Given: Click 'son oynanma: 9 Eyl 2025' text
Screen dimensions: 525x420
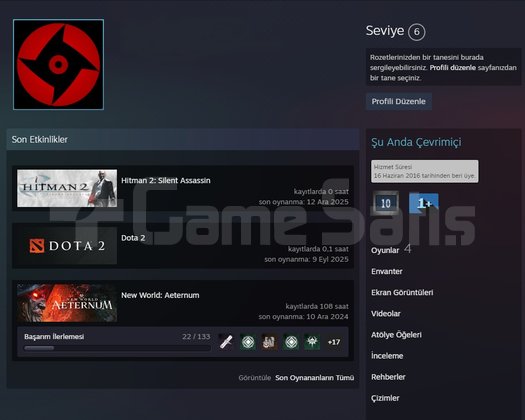Looking at the screenshot, I should (306, 259).
